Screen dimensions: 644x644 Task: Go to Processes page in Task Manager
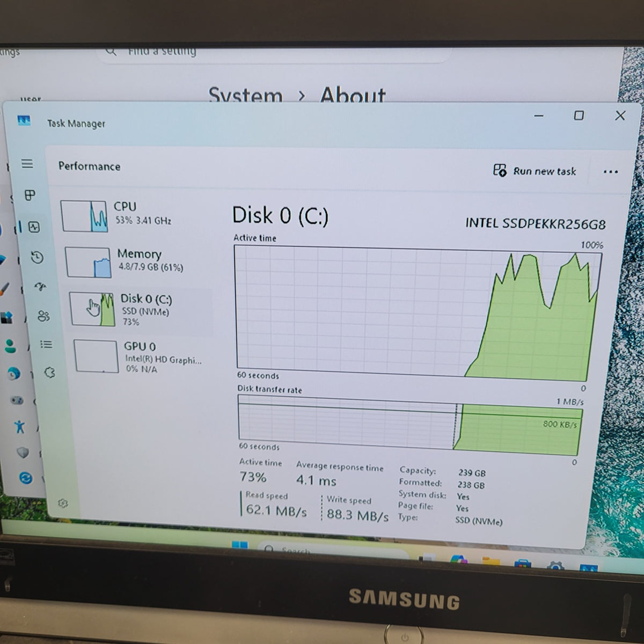(30, 195)
